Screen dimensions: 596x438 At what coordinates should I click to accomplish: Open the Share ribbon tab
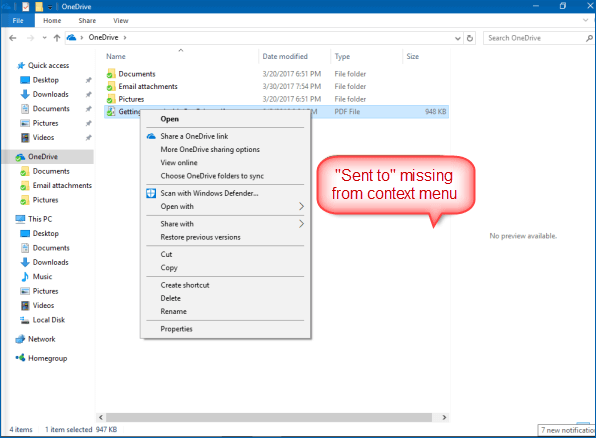pos(87,21)
